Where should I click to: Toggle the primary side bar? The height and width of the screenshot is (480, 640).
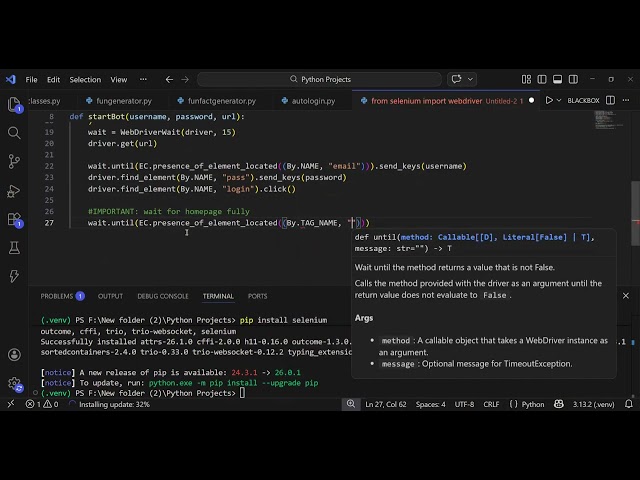point(542,79)
